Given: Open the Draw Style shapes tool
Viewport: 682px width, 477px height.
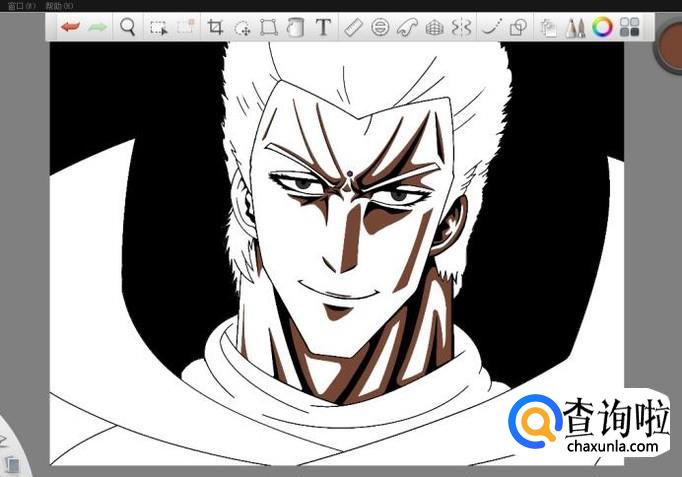Looking at the screenshot, I should pos(518,27).
